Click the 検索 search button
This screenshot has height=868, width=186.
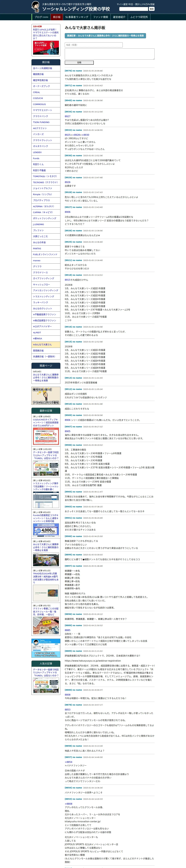click(152, 9)
